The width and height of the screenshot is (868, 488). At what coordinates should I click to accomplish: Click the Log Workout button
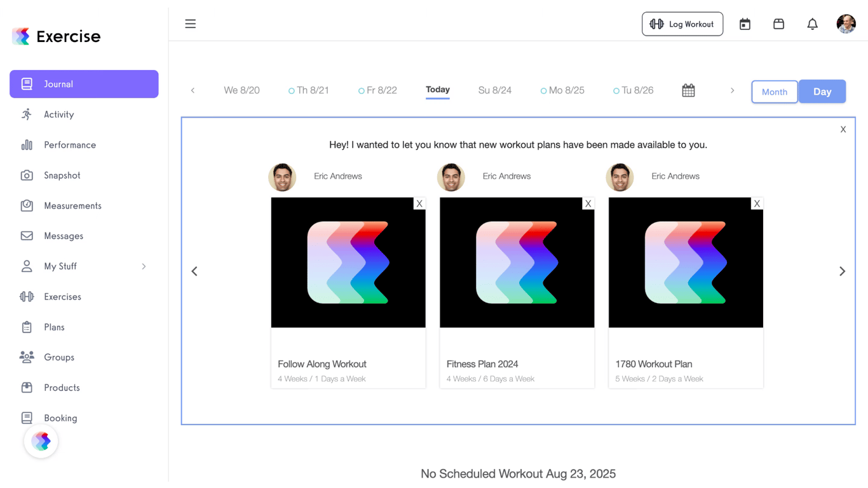[x=682, y=24]
